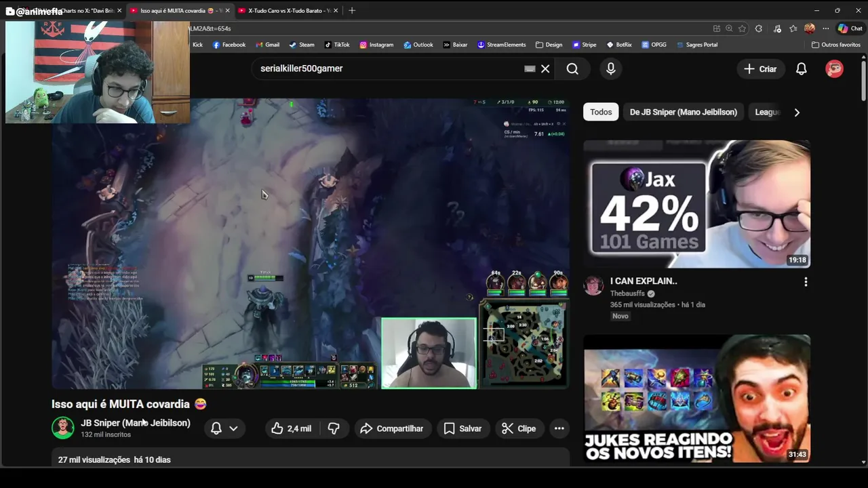Dislike the video with thumbs down
The height and width of the screenshot is (488, 868).
pos(334,428)
